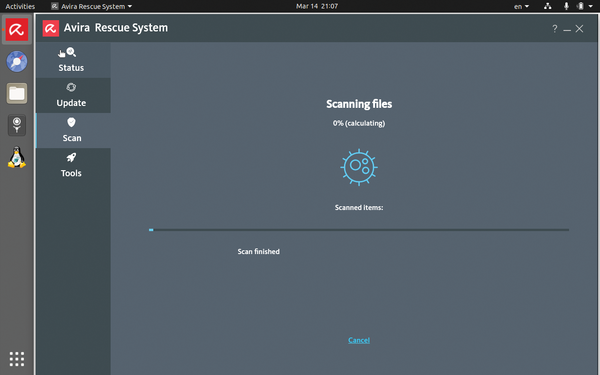Open the clock and calendar panel
This screenshot has height=375, width=600.
point(317,6)
